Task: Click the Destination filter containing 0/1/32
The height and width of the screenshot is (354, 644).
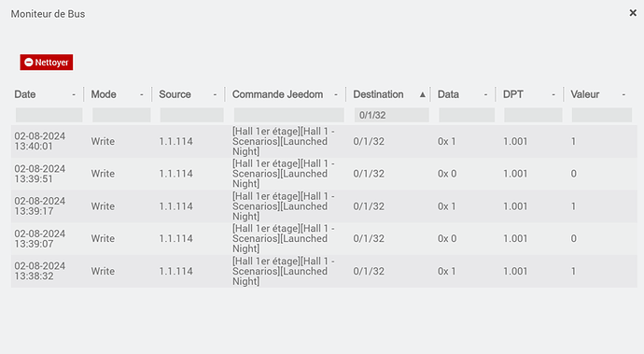Action: pos(392,115)
